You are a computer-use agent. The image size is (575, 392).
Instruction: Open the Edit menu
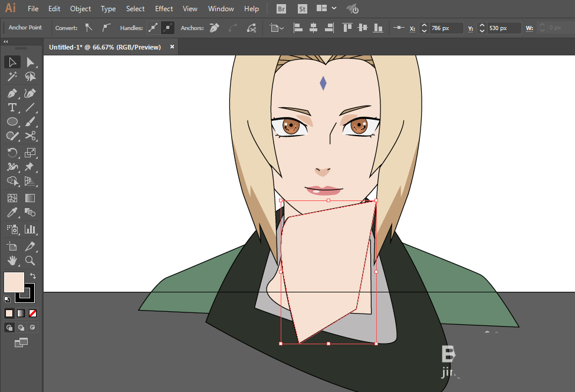[54, 9]
